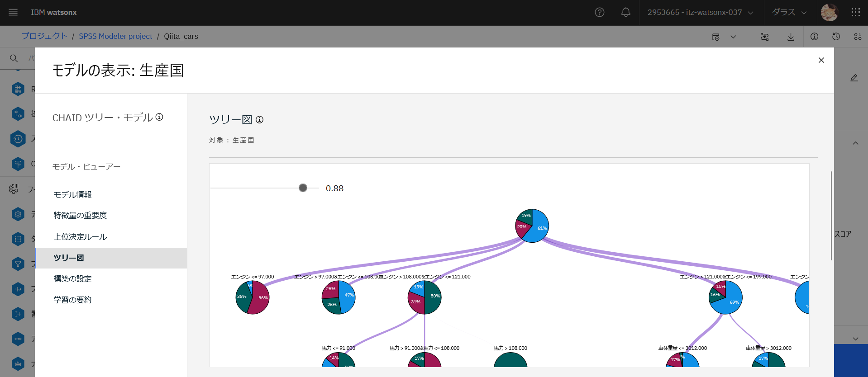Click the 車体重量 > 3012.000 label
Image resolution: width=868 pixels, height=377 pixels.
(x=768, y=348)
